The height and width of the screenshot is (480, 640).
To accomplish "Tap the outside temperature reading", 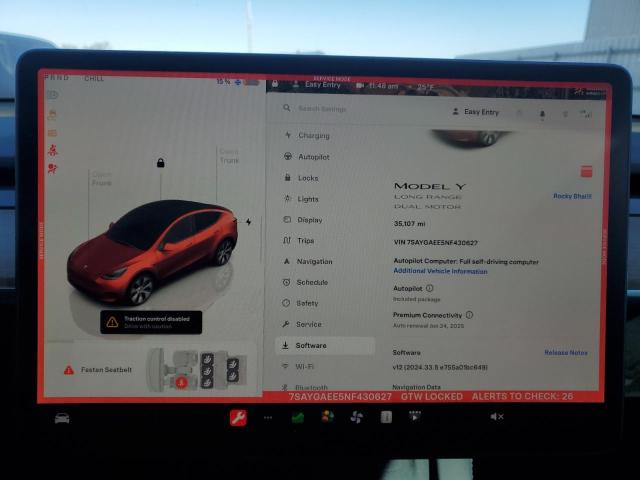I will (x=425, y=87).
